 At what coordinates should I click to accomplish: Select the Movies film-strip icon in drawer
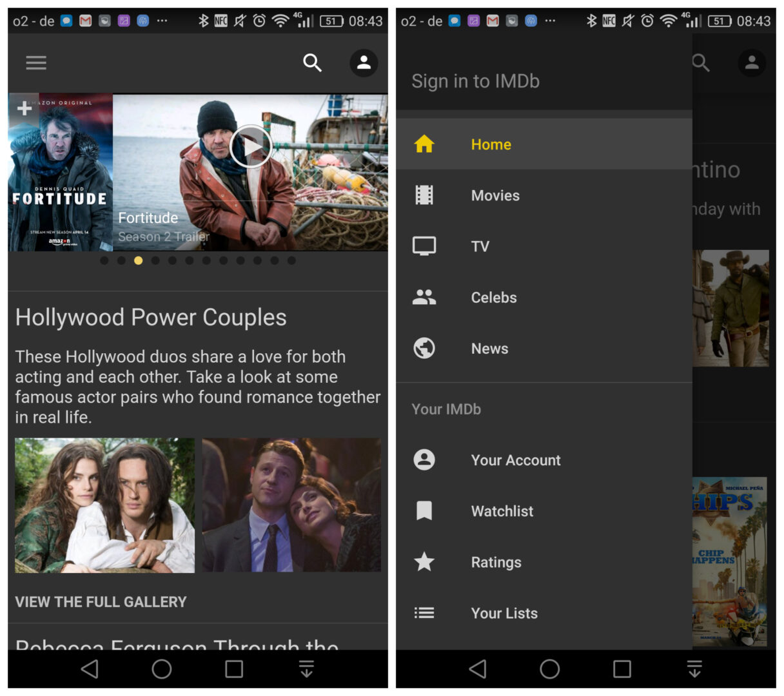[424, 195]
